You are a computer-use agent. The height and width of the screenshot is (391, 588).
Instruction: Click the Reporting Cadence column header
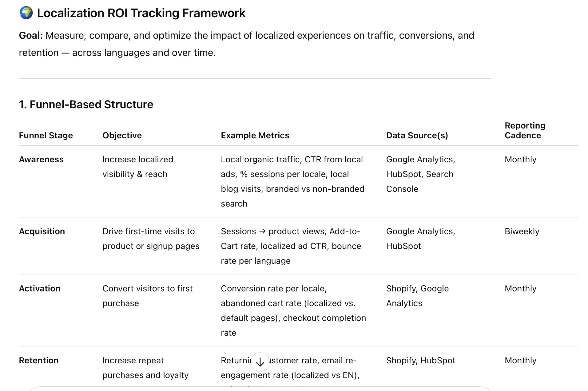pyautogui.click(x=525, y=130)
